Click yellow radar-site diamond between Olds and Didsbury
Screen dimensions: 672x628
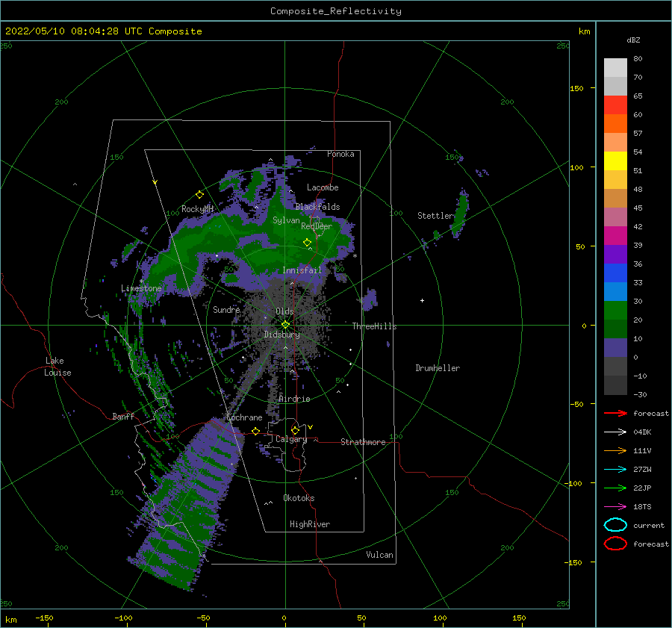point(285,325)
